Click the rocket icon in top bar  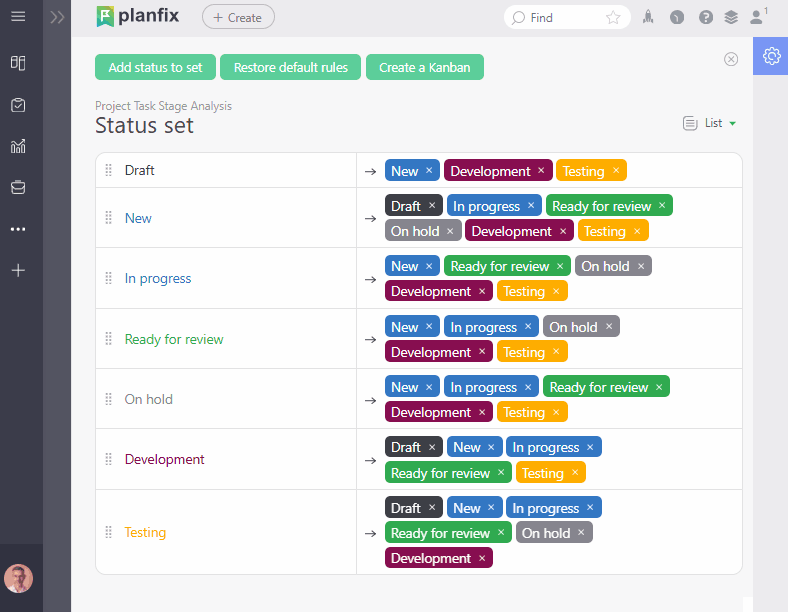point(649,17)
